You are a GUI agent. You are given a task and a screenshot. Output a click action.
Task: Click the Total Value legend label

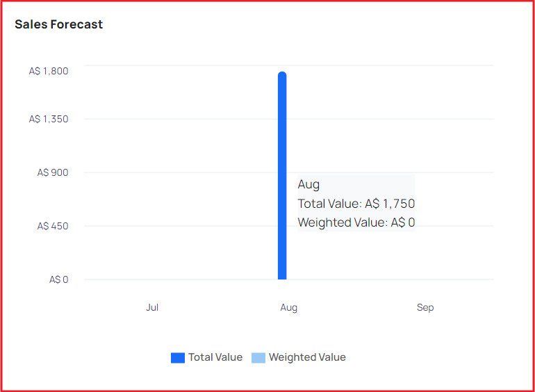pyautogui.click(x=215, y=357)
